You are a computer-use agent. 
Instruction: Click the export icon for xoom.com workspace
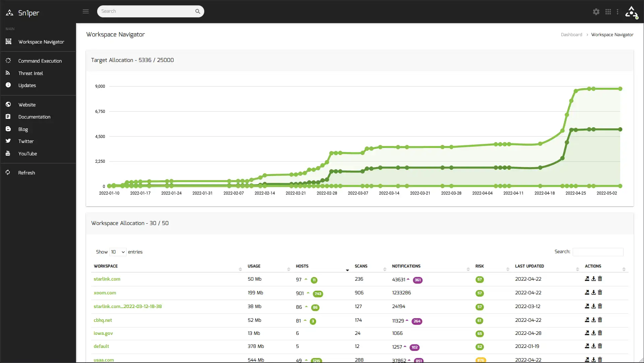586,293
